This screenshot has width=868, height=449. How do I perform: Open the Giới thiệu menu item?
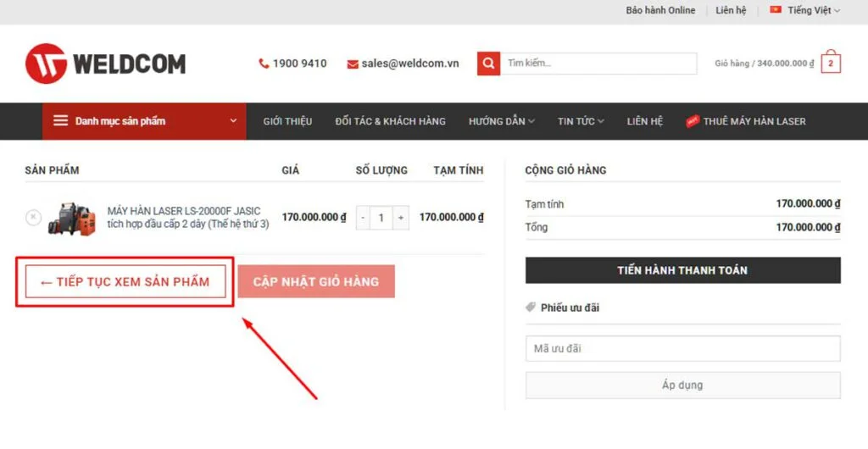click(x=287, y=121)
